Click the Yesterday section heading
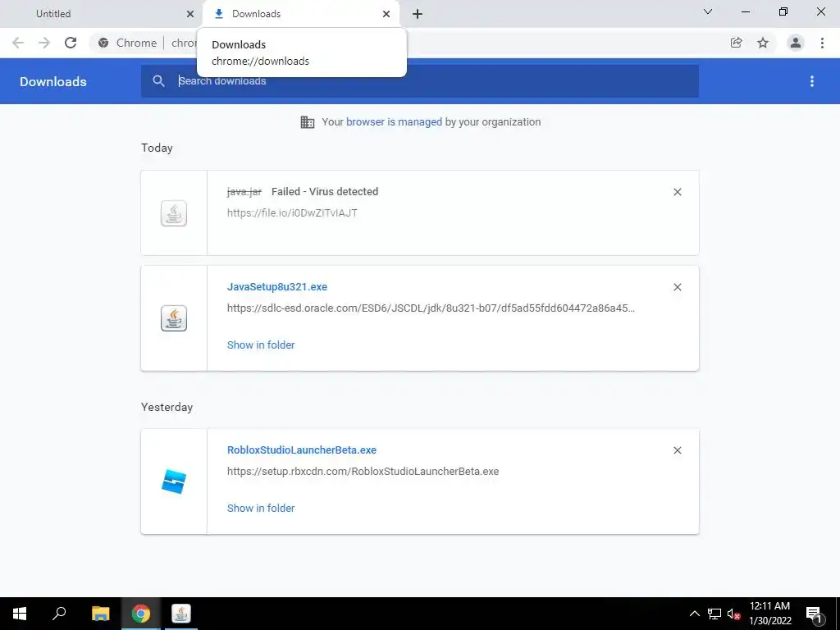This screenshot has width=840, height=630. coord(167,407)
